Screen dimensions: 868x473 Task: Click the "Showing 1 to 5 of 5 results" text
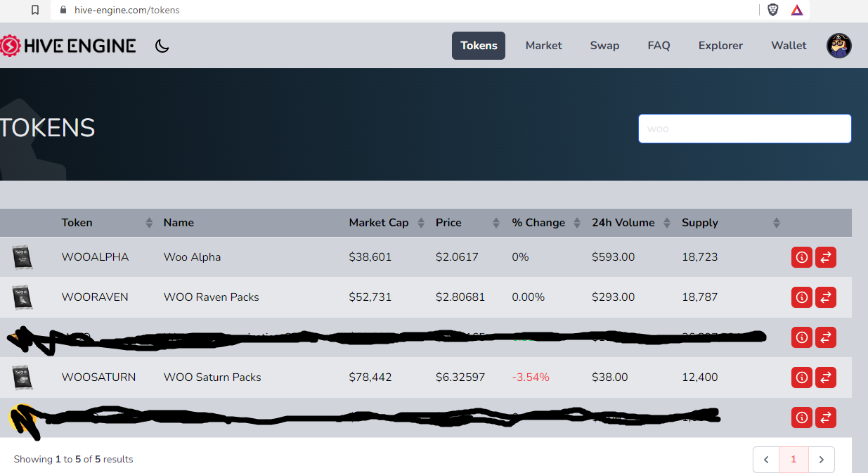[74, 460]
